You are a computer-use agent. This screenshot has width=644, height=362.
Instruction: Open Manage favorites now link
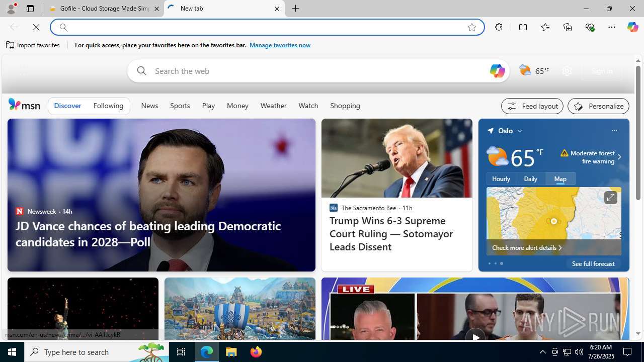pos(280,45)
